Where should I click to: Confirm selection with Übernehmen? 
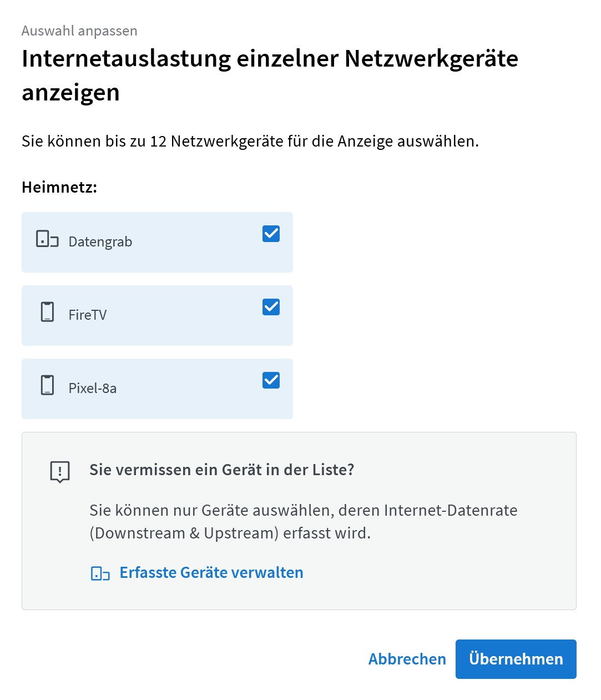coord(516,659)
